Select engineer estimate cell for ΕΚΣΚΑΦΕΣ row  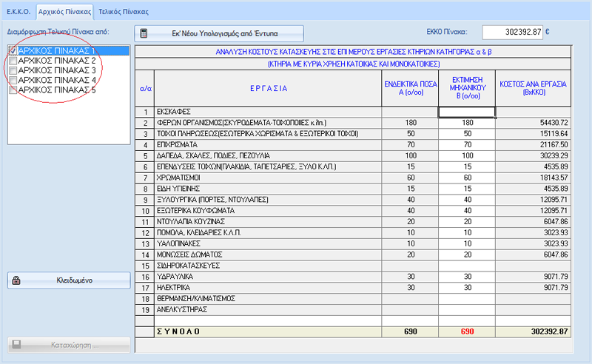[x=467, y=112]
